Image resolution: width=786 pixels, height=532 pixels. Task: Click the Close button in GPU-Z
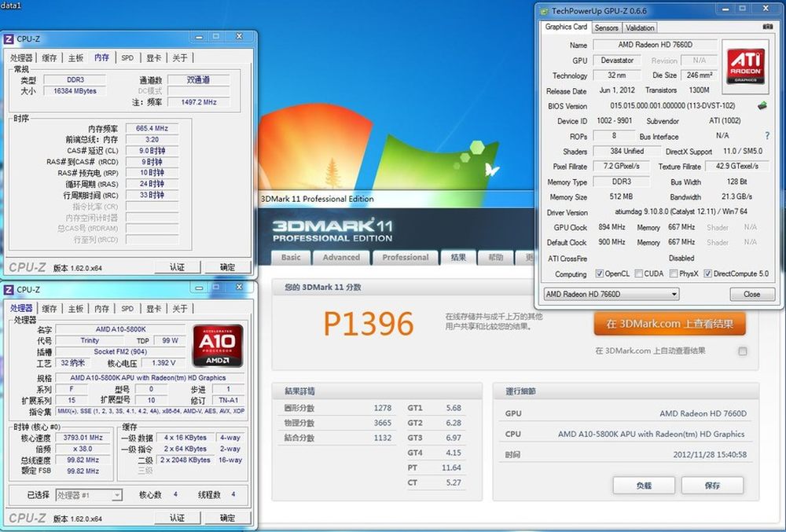click(x=751, y=294)
